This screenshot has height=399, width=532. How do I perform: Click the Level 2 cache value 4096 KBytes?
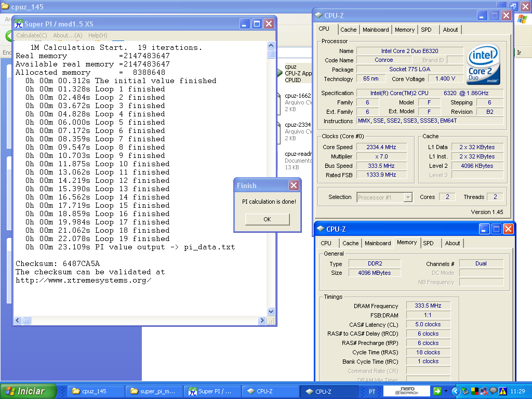[x=477, y=166]
